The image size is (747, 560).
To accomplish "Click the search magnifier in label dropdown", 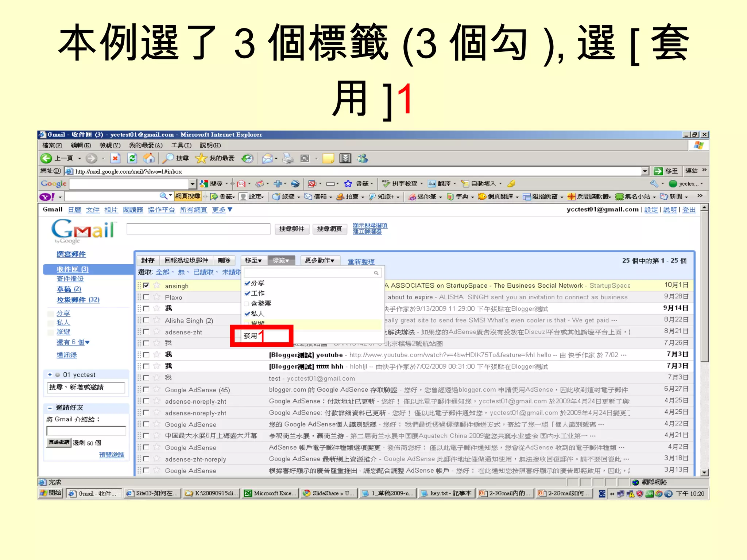I will (x=376, y=273).
